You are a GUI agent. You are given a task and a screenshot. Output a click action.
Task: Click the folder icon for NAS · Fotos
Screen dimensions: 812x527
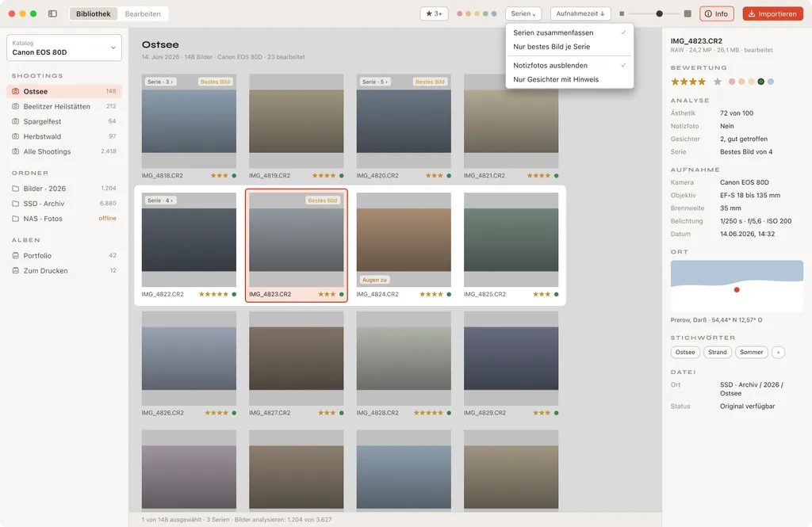pos(16,219)
